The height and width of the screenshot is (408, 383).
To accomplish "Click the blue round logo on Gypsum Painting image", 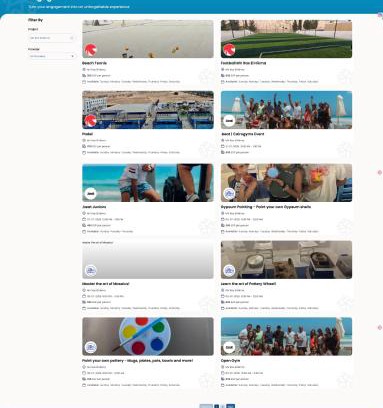I will tap(229, 194).
